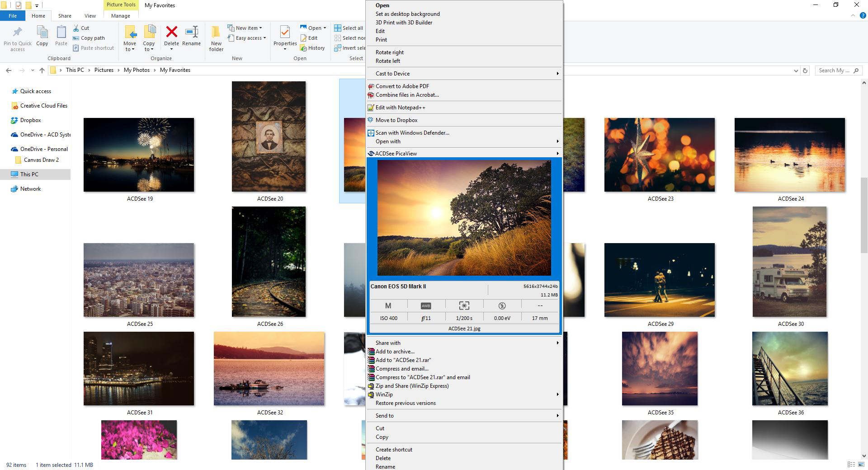
Task: Click the Copy icon in Clipboard group
Action: 42,33
